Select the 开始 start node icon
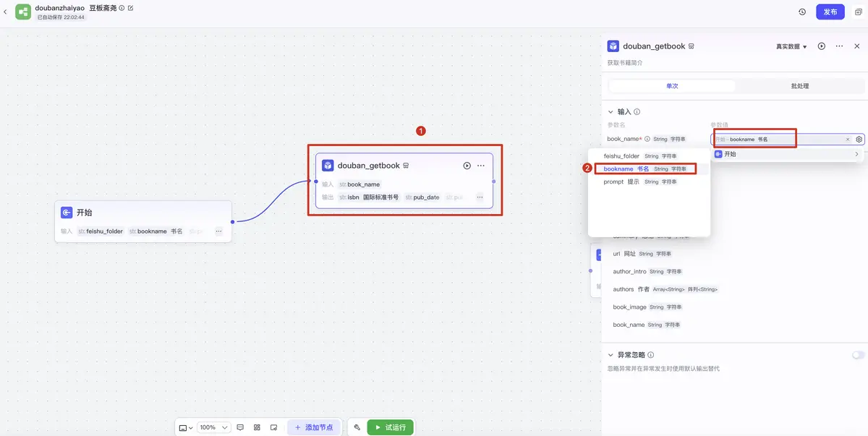The width and height of the screenshot is (868, 436). (x=67, y=213)
